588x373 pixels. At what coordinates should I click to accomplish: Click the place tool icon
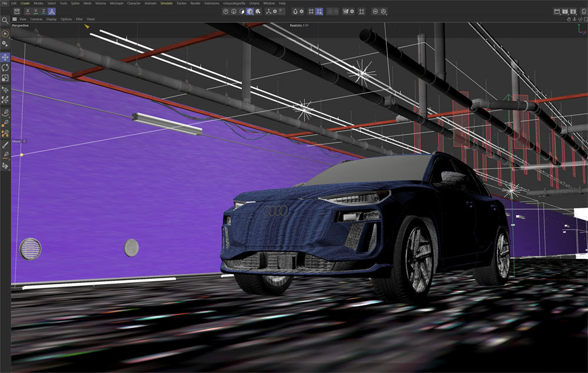pos(5,89)
